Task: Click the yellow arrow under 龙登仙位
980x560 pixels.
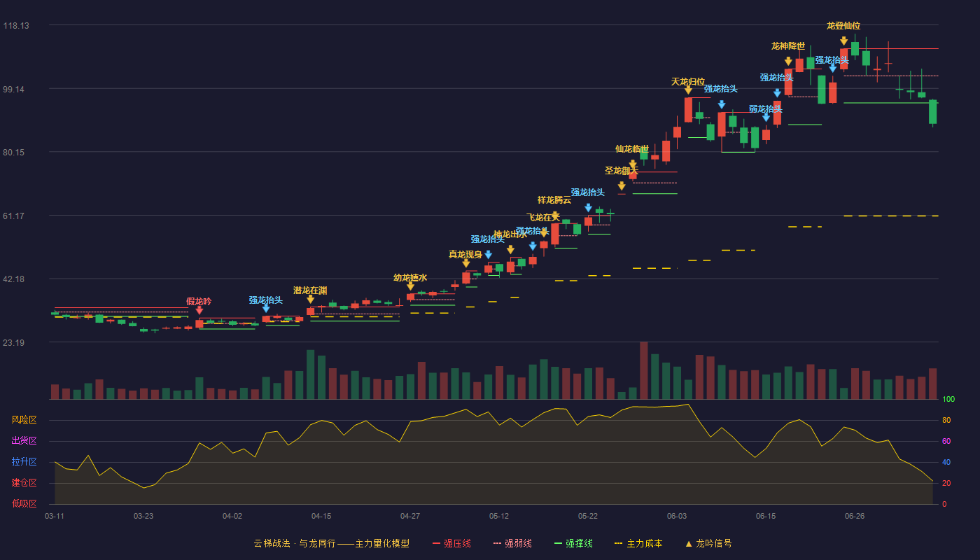Action: 843,41
